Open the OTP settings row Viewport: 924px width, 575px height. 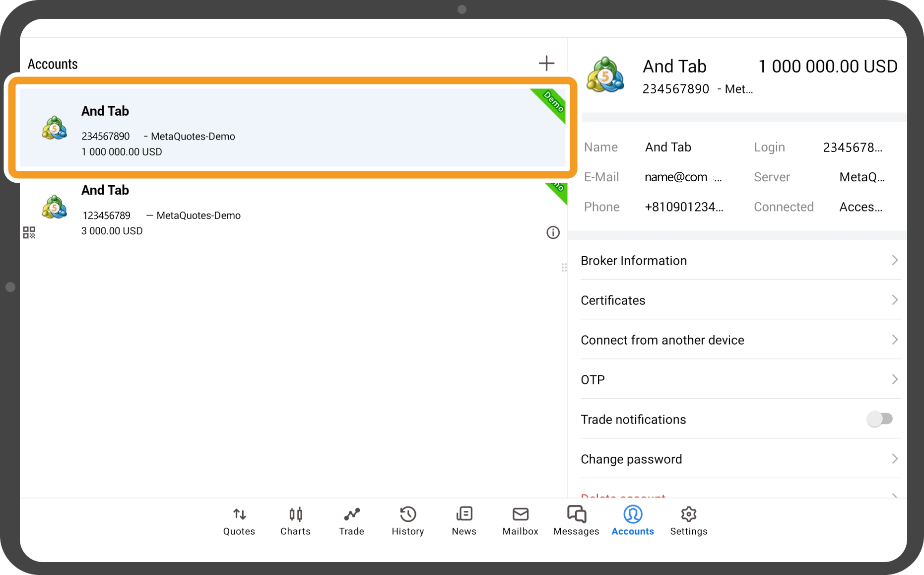(x=739, y=380)
